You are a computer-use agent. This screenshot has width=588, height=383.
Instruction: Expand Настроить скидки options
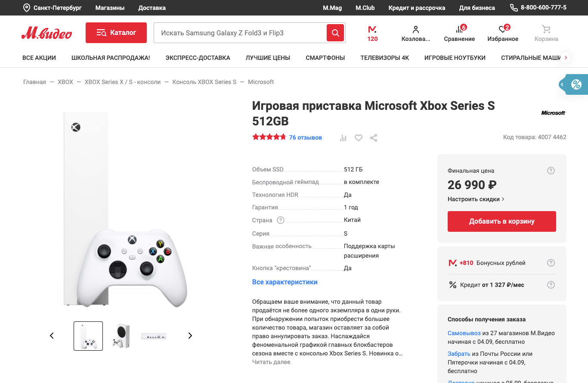pyautogui.click(x=476, y=199)
